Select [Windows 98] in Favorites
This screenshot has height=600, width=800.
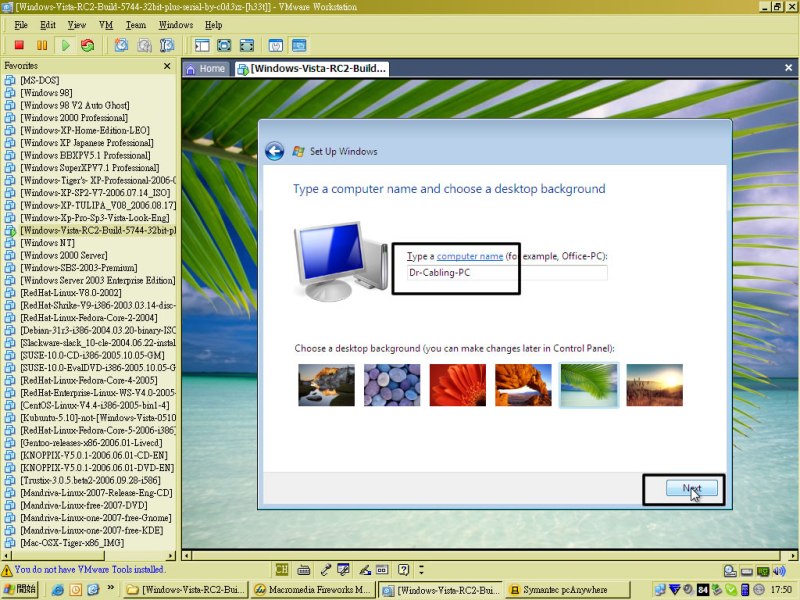click(46, 93)
